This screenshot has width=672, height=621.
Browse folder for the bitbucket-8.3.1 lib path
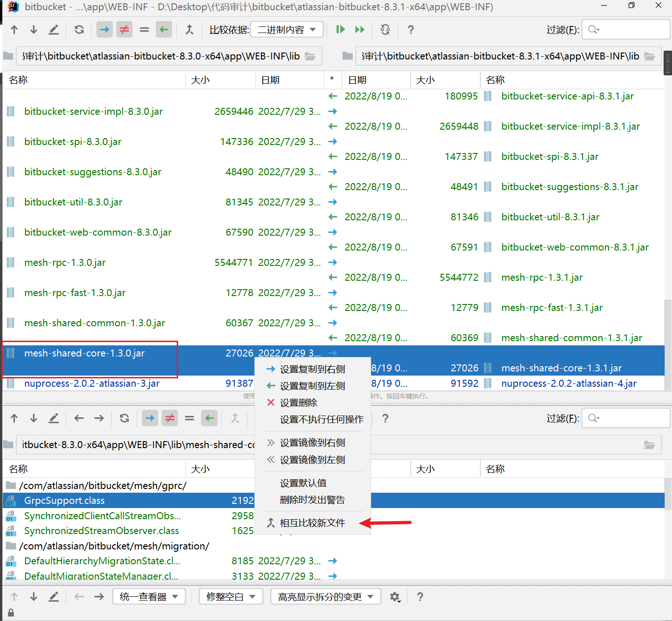point(650,56)
